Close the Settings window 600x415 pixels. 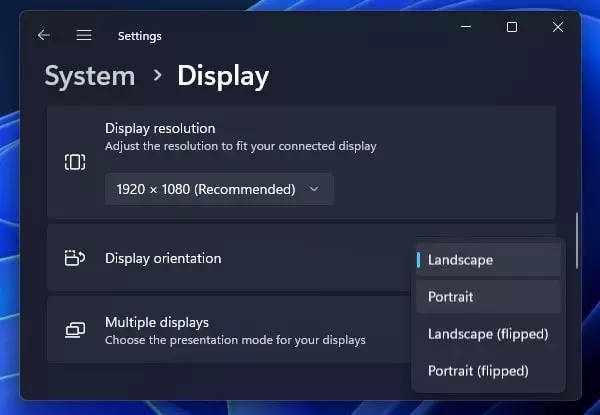(x=558, y=27)
